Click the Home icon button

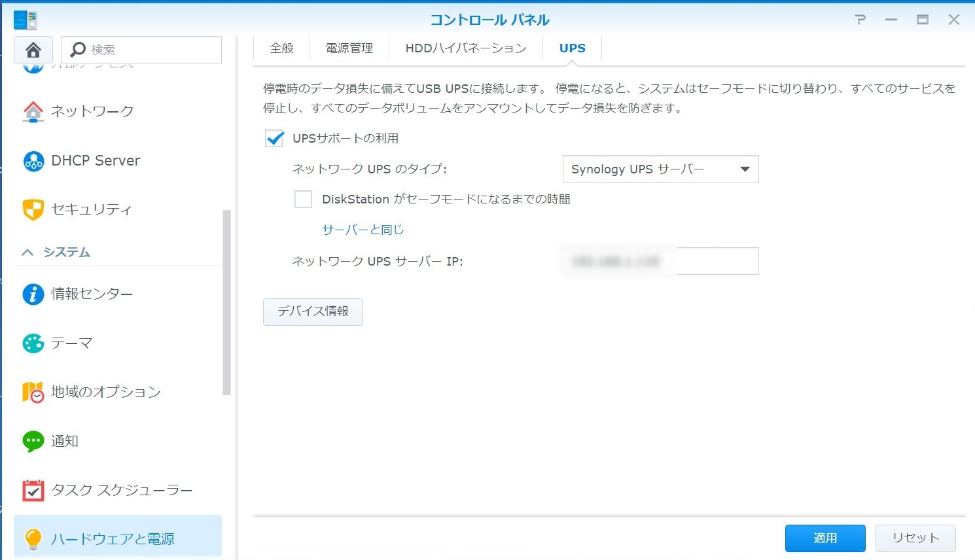click(x=33, y=50)
